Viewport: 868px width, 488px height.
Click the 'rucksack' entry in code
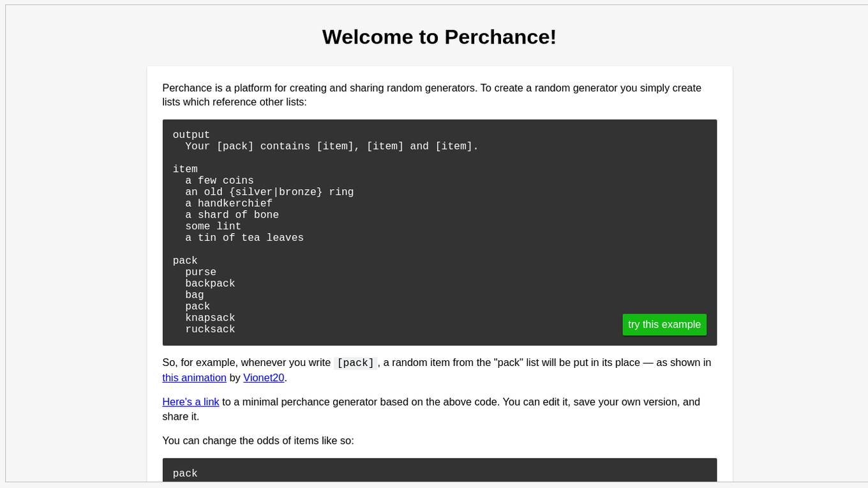click(210, 330)
